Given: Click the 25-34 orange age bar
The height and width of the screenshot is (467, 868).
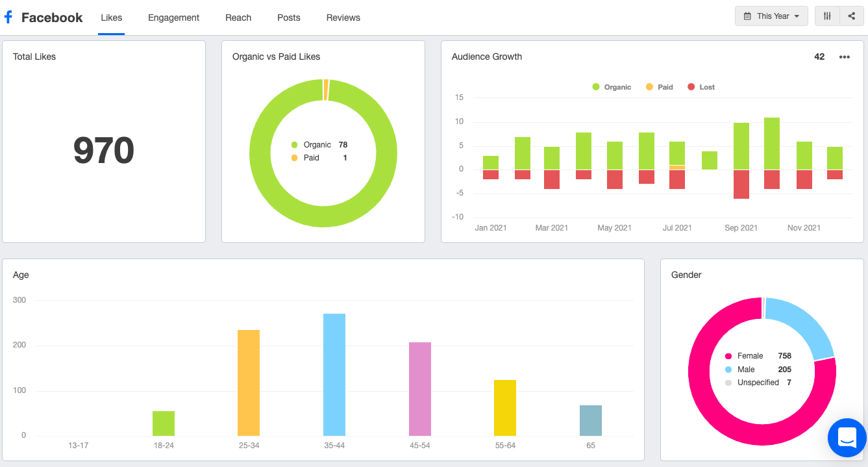Looking at the screenshot, I should point(249,383).
